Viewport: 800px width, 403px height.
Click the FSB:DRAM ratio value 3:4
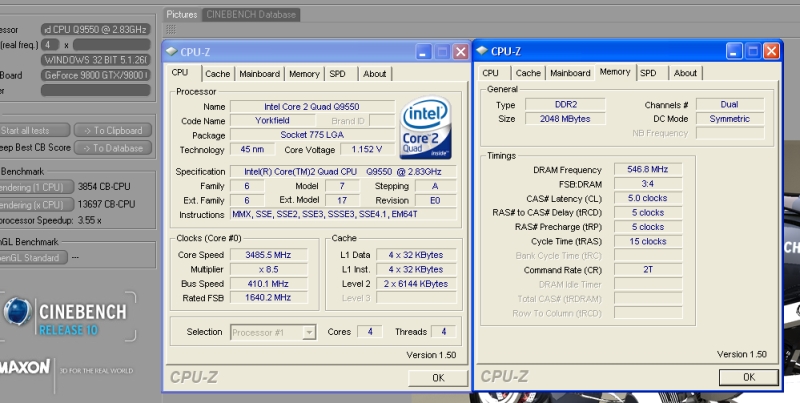(x=648, y=184)
